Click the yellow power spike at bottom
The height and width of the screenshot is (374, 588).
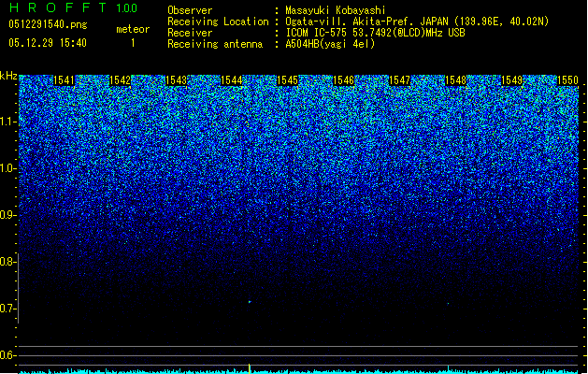point(250,368)
